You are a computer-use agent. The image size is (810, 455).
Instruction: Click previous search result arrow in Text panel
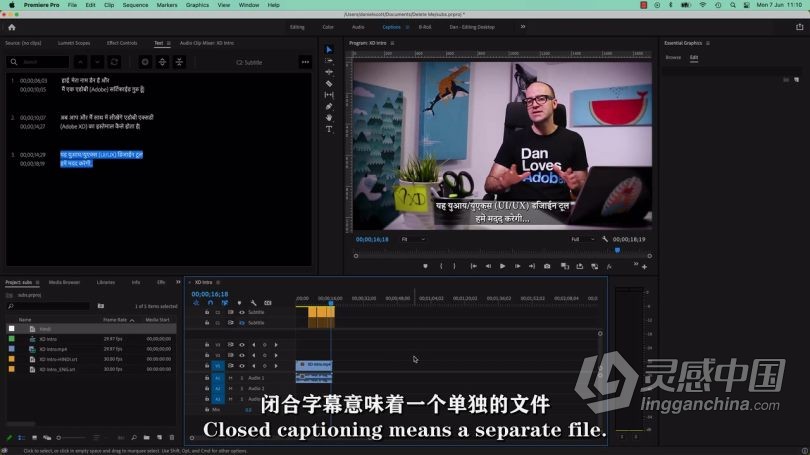81,62
